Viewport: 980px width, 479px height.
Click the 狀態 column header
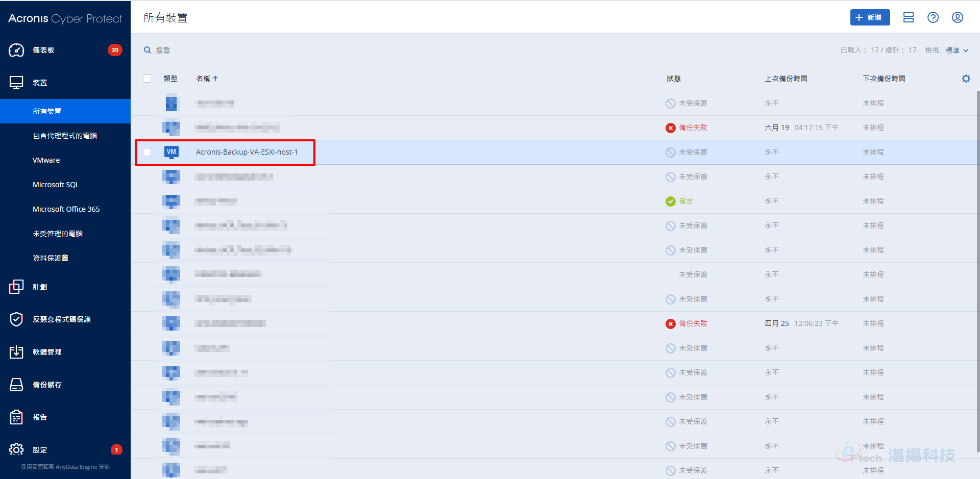point(673,79)
